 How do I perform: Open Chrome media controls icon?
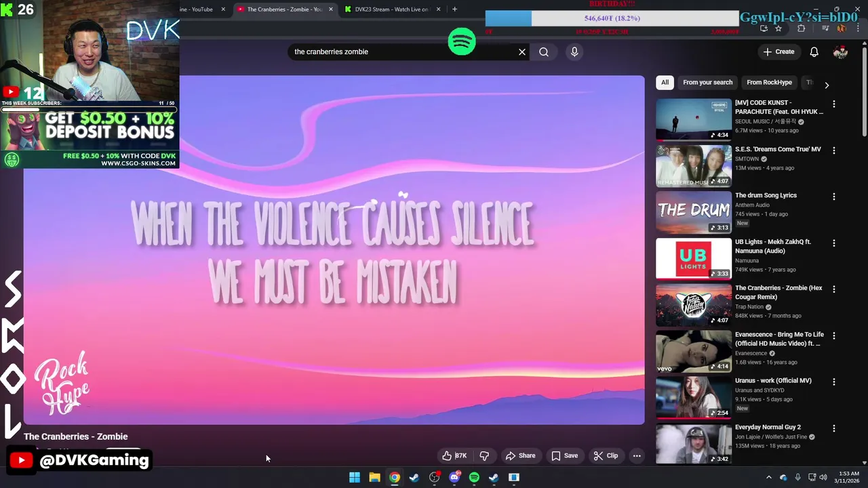click(825, 28)
